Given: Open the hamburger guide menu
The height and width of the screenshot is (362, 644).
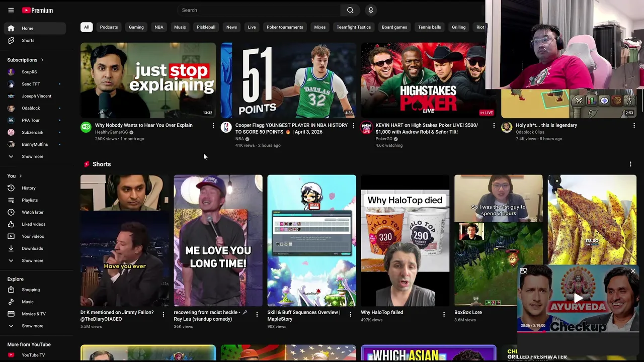Looking at the screenshot, I should (x=11, y=10).
